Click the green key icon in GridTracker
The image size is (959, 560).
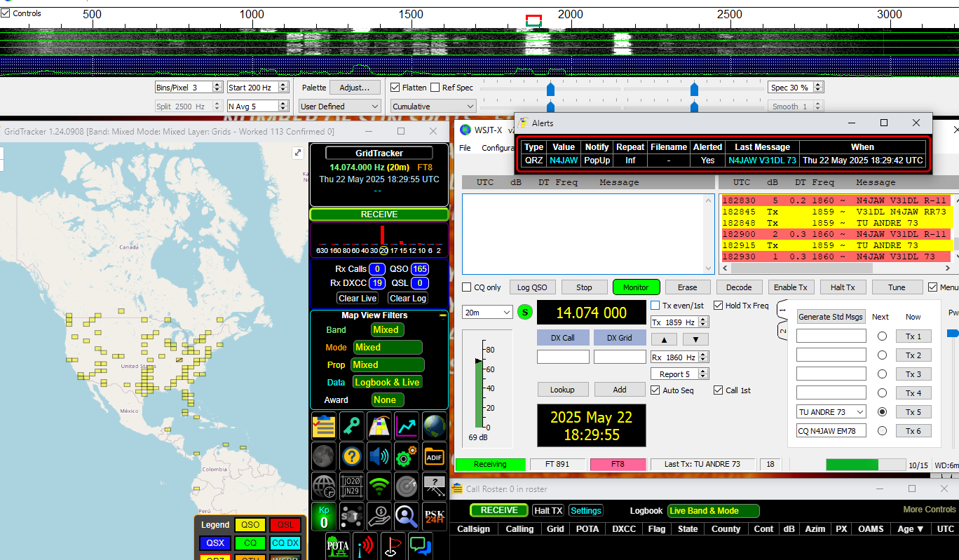pyautogui.click(x=352, y=426)
